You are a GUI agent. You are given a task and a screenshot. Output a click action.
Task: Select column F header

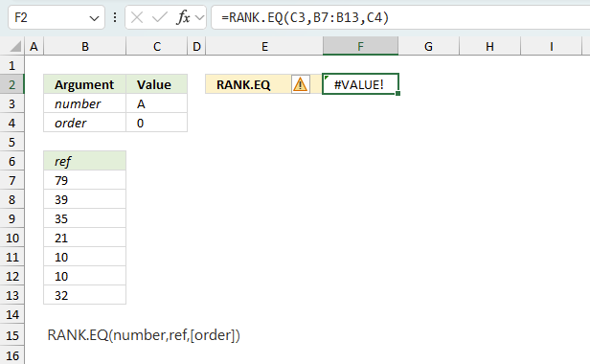coord(360,46)
